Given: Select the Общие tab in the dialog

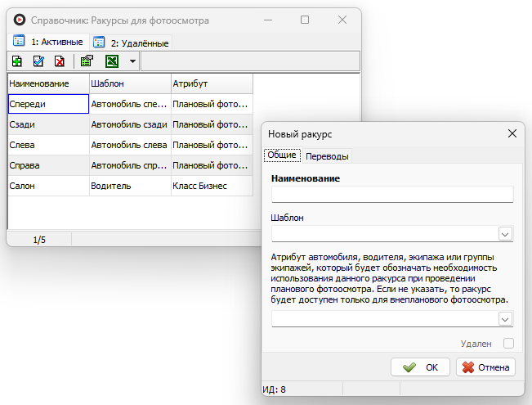Looking at the screenshot, I should click(x=282, y=155).
